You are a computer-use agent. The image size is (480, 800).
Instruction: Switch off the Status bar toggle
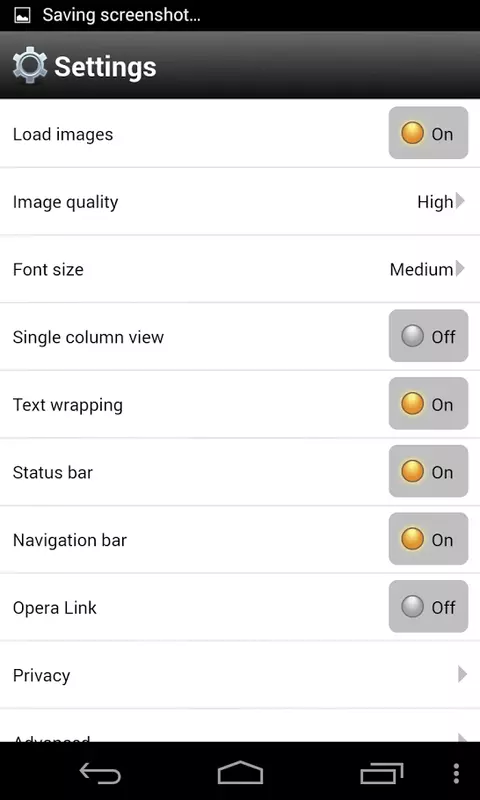[x=428, y=471]
